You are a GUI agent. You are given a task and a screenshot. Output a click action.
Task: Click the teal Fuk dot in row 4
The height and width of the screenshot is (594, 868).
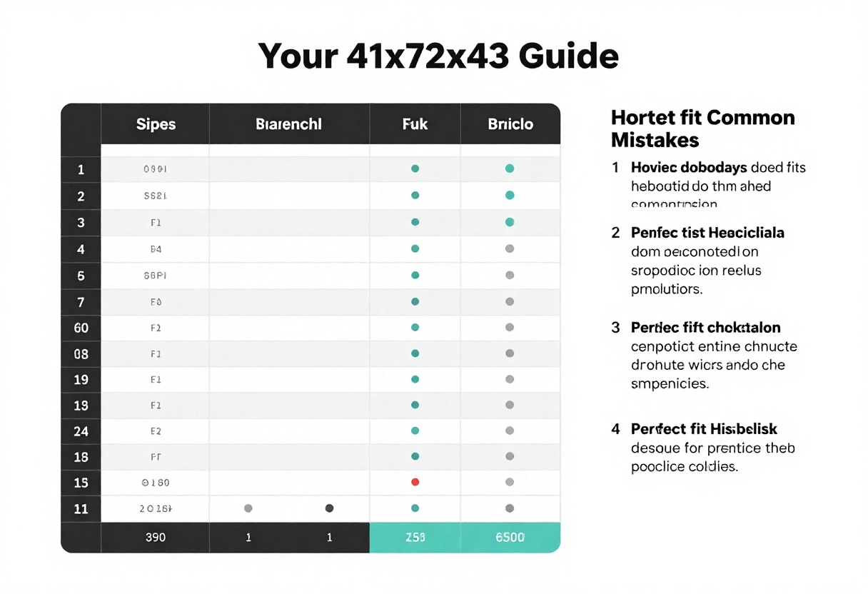415,248
